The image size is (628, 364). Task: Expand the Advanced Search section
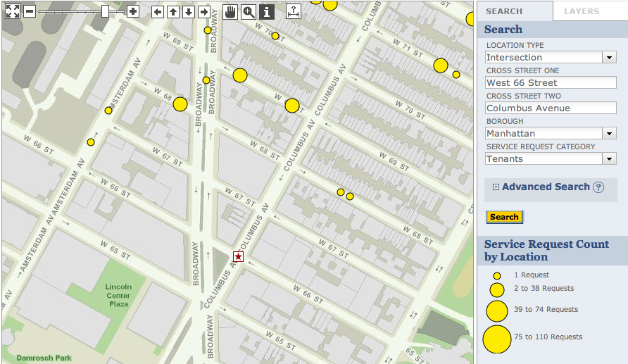coord(496,187)
